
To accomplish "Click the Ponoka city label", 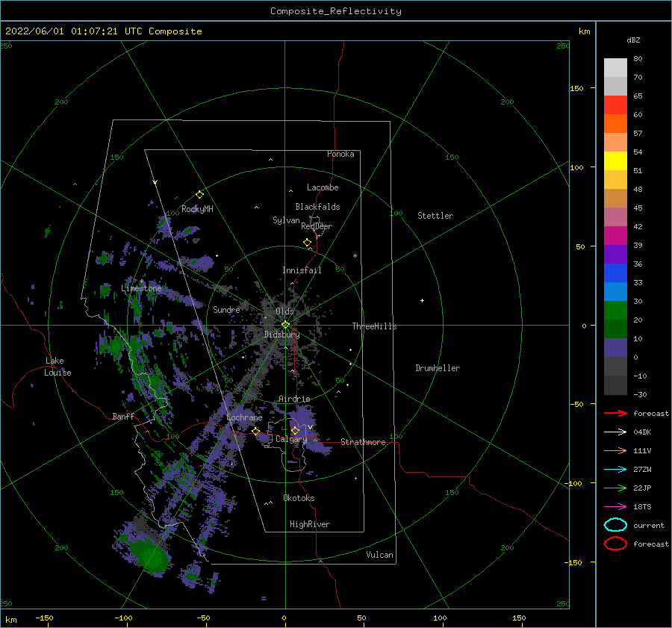I will click(340, 154).
